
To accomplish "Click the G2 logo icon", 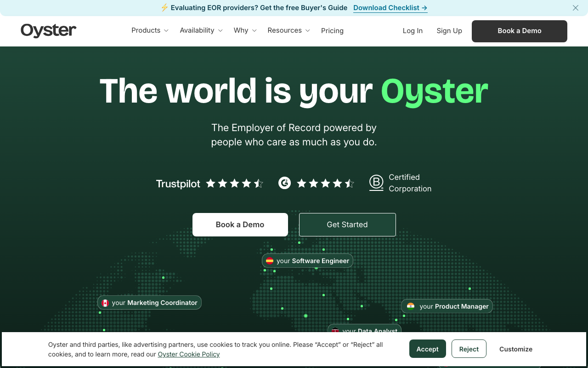I will point(285,183).
